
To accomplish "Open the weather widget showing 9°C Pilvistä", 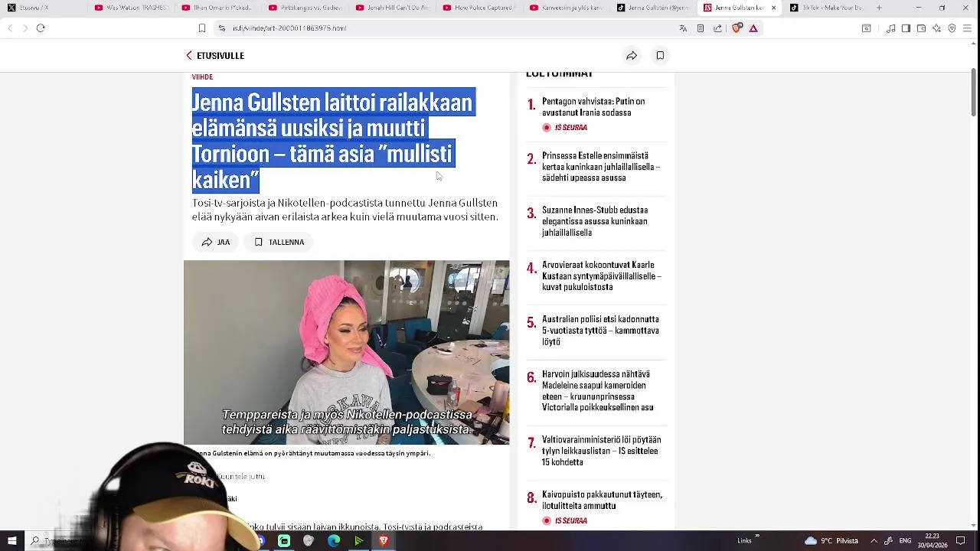I will (x=831, y=541).
